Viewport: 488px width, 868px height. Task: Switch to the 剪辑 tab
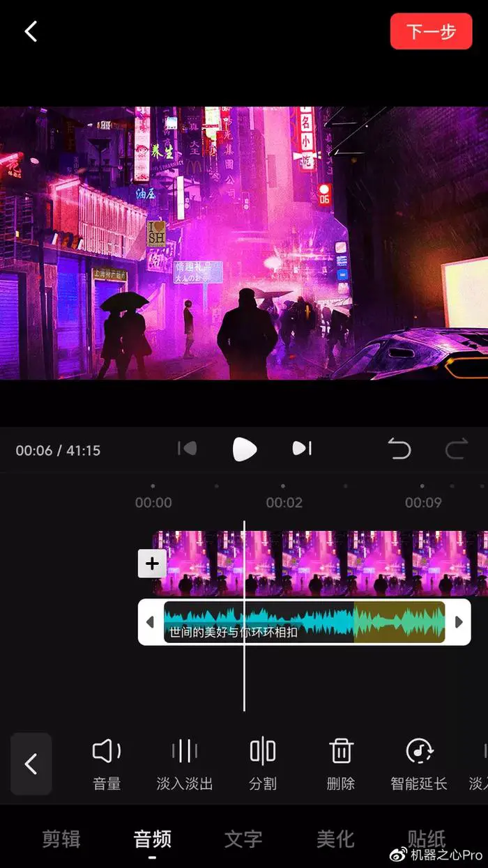pos(61,839)
